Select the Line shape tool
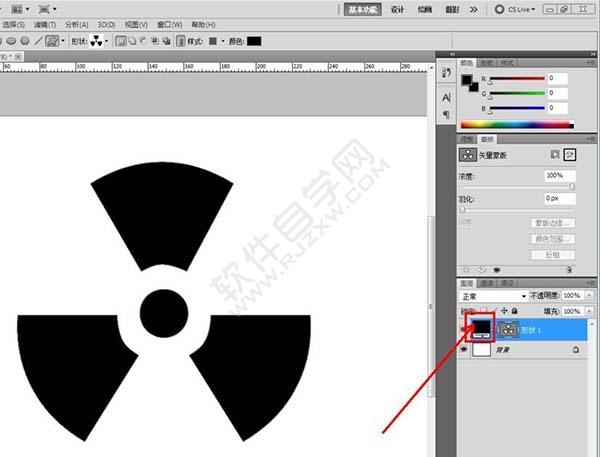Viewport: 600px width, 457px height. [38, 41]
